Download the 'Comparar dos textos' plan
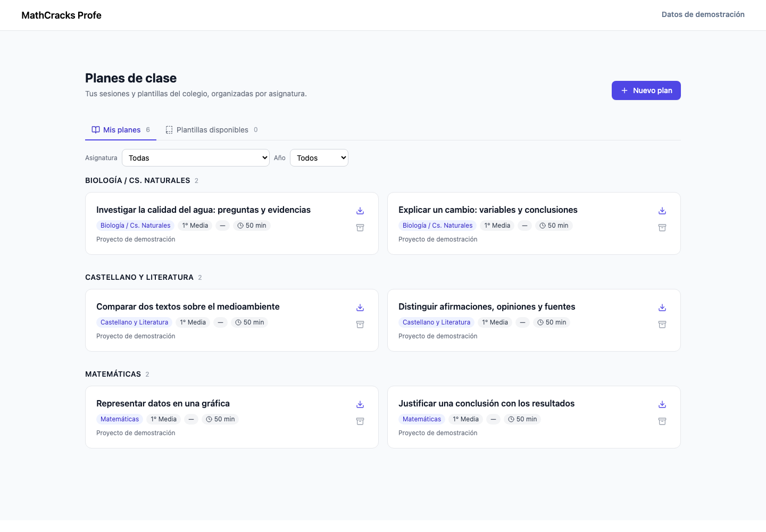Viewport: 766px width, 532px height. 360,307
